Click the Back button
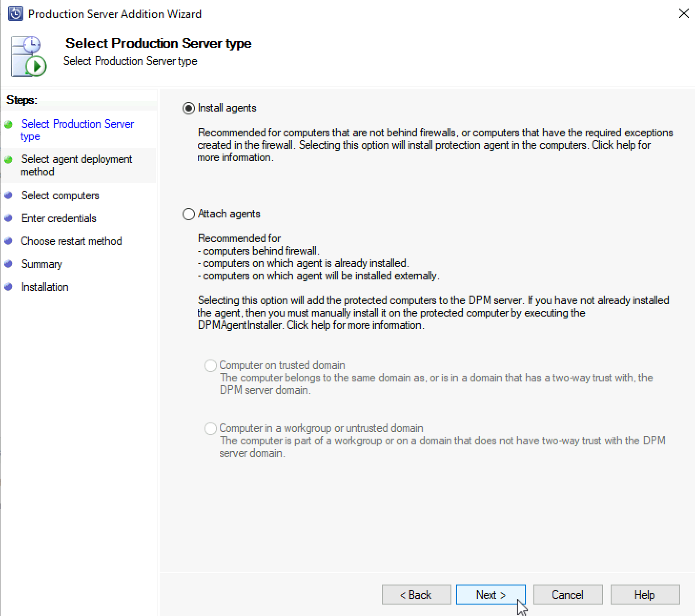The image size is (695, 616). tap(416, 595)
